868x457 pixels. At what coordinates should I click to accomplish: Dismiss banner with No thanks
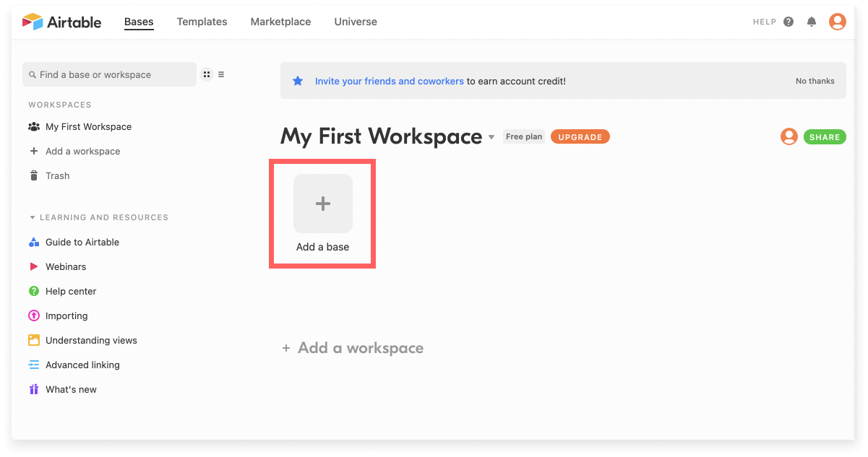point(815,81)
